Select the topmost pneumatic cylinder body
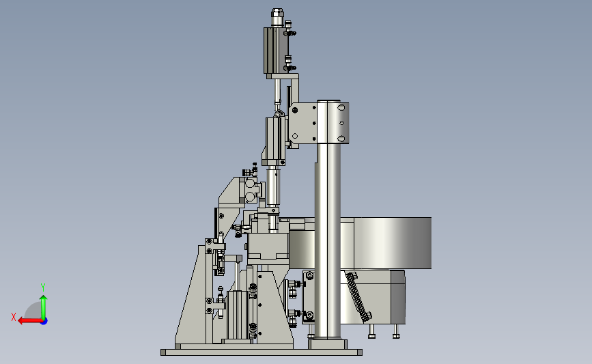 (x=276, y=51)
